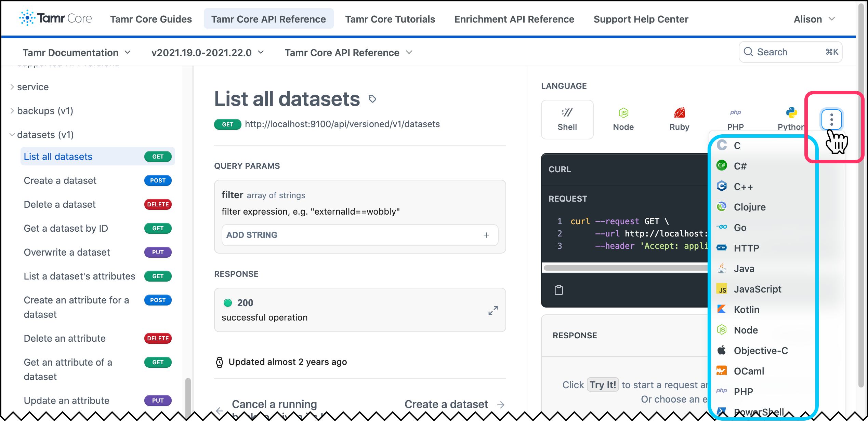Open the Tamr Core Guides tab

coord(151,19)
